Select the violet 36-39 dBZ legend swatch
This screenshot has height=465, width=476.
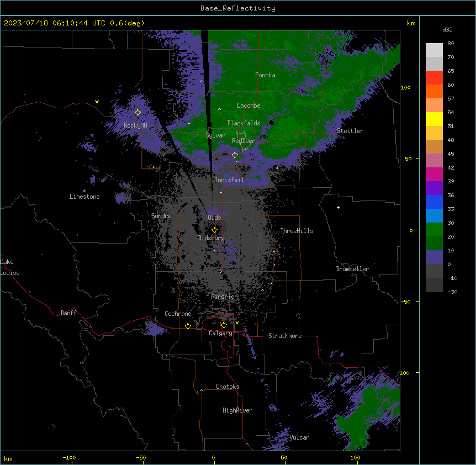click(x=434, y=188)
